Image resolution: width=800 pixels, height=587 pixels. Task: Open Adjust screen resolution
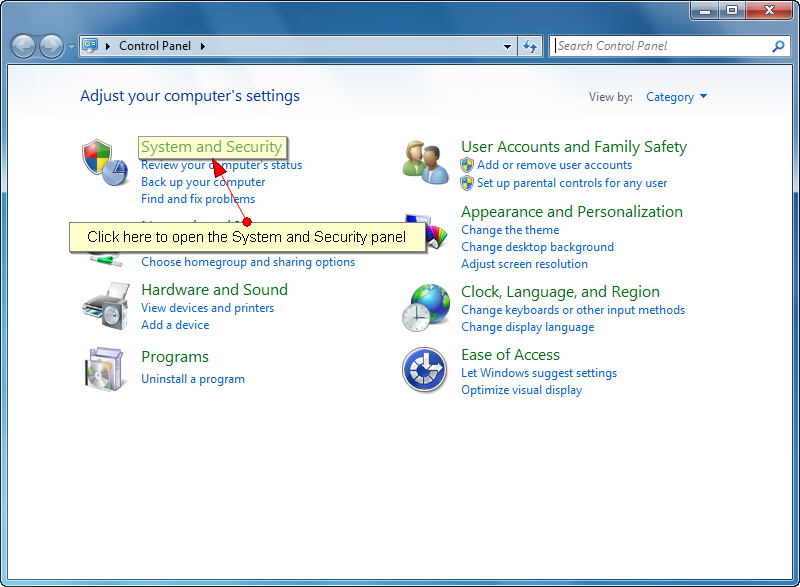pos(524,264)
